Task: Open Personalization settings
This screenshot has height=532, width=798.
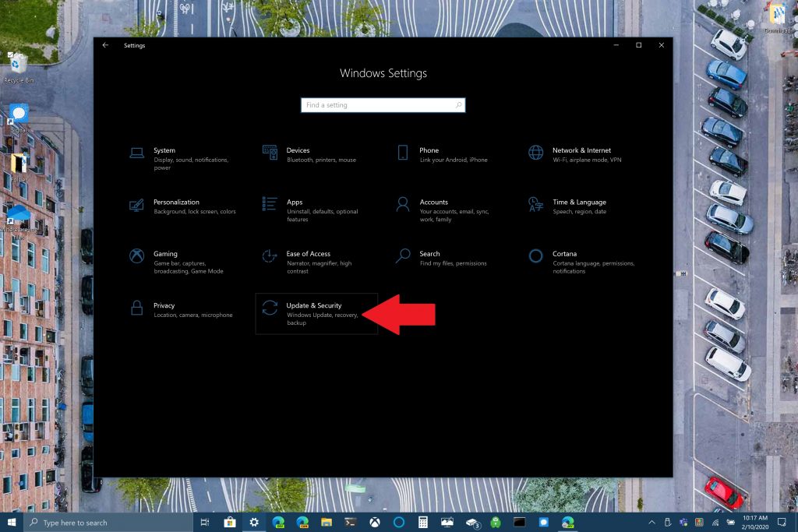Action: coord(176,203)
